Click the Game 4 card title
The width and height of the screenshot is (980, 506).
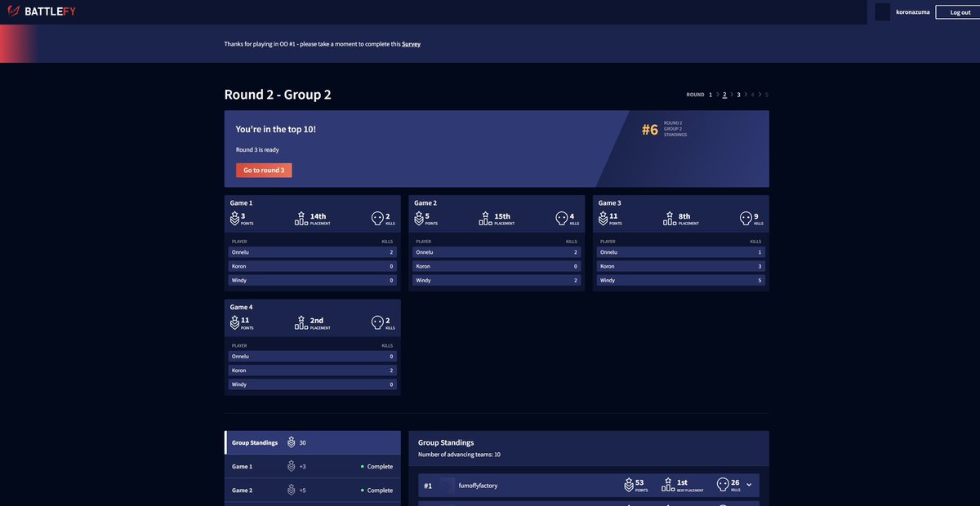point(242,307)
